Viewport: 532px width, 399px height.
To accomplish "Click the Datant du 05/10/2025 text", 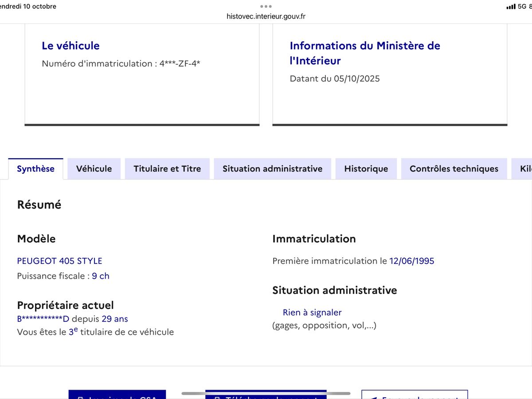I will pyautogui.click(x=335, y=79).
